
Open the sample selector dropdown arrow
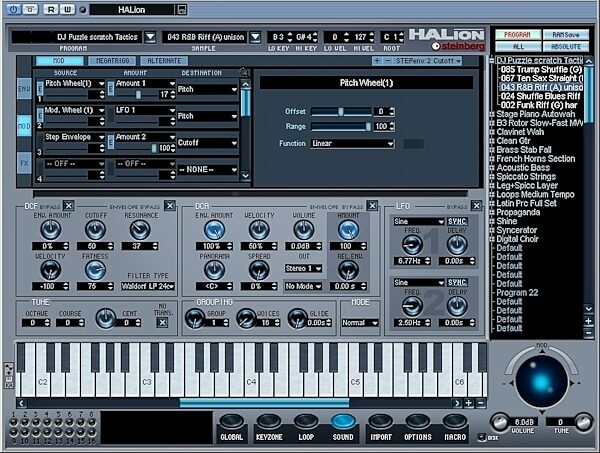(x=255, y=37)
